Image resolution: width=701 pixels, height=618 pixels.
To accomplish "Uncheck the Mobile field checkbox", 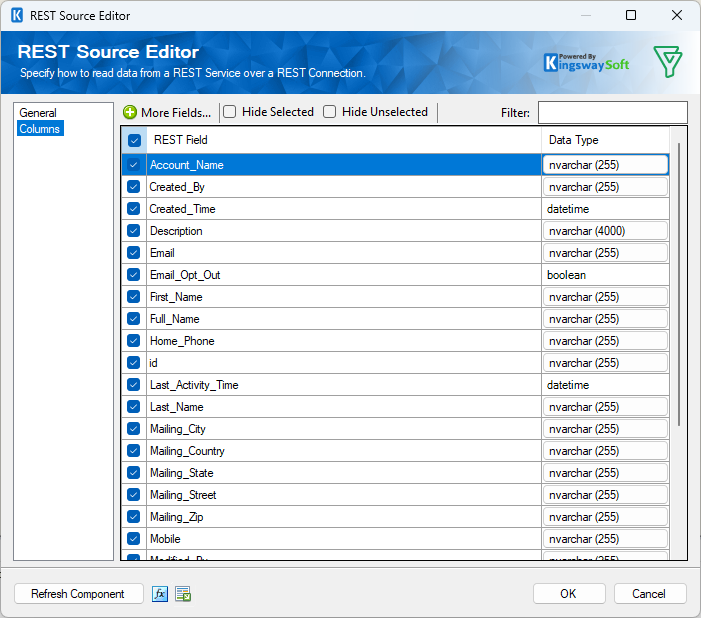I will tap(133, 538).
